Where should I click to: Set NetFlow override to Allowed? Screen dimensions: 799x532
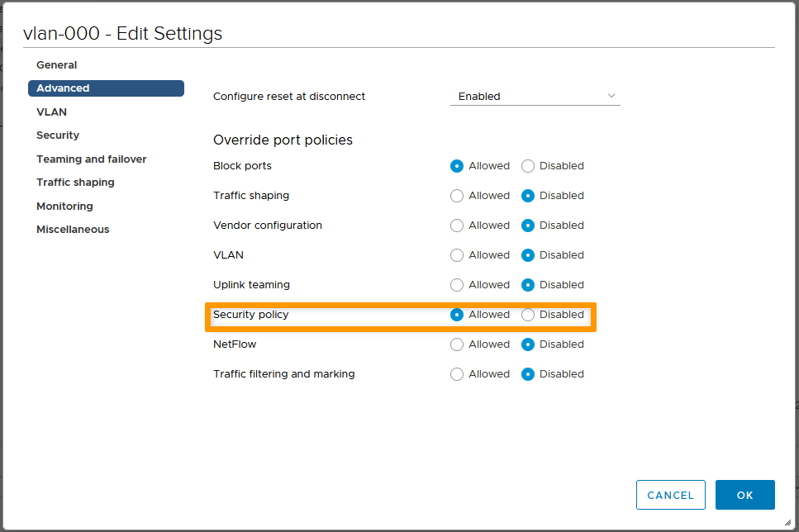pos(457,344)
